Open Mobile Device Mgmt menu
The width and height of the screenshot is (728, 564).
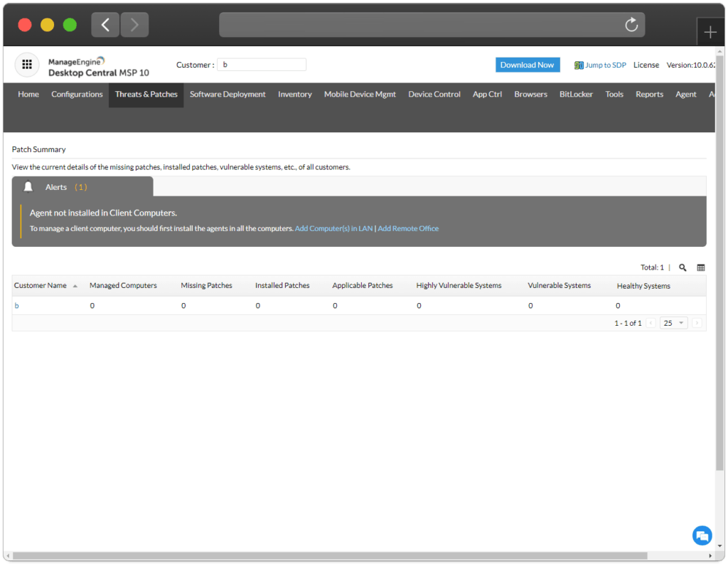(360, 95)
